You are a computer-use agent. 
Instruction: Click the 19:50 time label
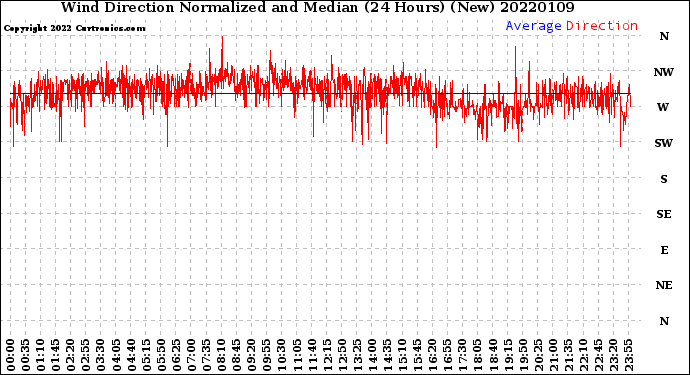click(523, 355)
